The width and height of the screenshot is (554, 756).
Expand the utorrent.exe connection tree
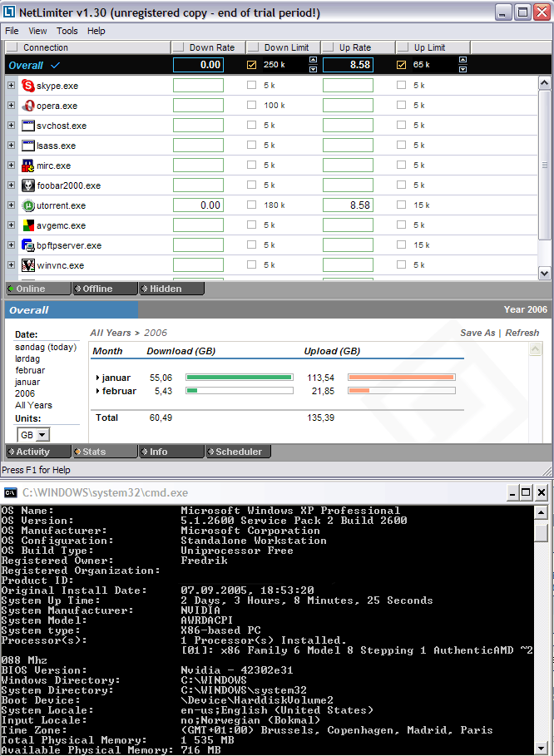pyautogui.click(x=11, y=205)
